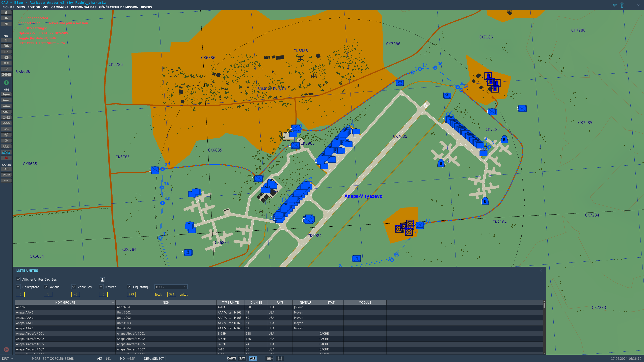Click the person icon in unit list

(102, 280)
